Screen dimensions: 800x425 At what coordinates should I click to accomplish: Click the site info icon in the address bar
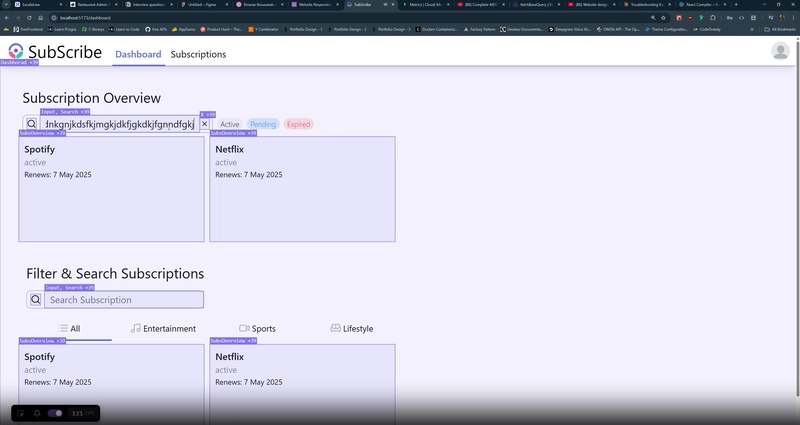(54, 17)
